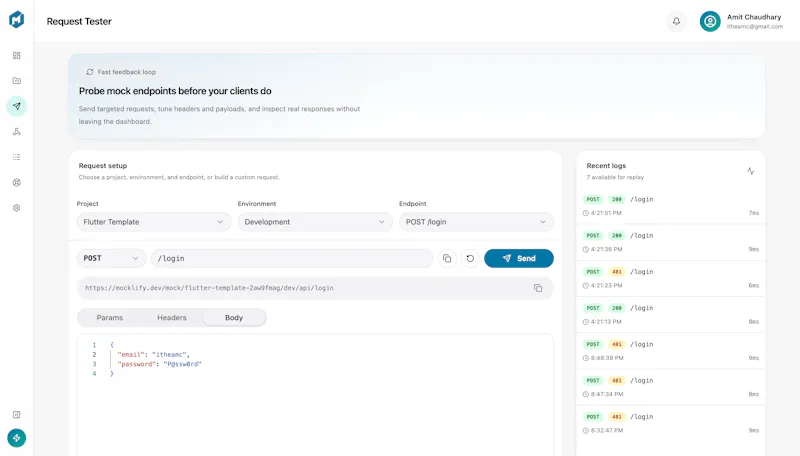The image size is (800, 456).
Task: Open the 200 log at 4:21:13 PM
Action: point(670,315)
